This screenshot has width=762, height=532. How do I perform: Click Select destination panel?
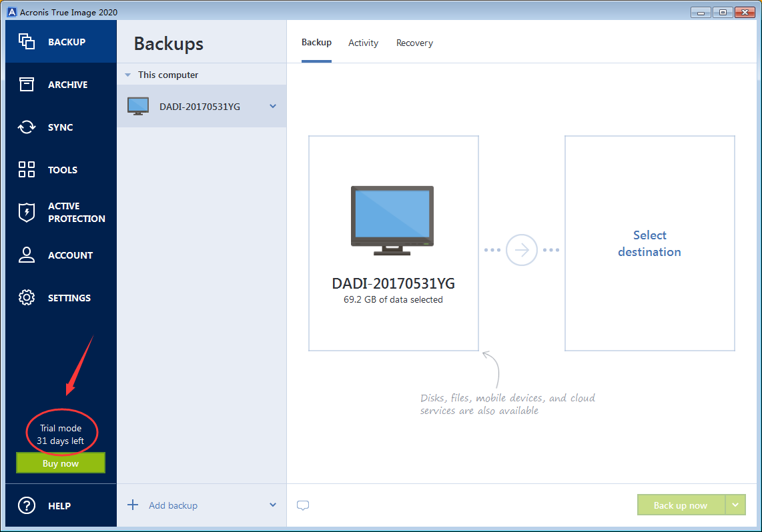click(x=650, y=243)
